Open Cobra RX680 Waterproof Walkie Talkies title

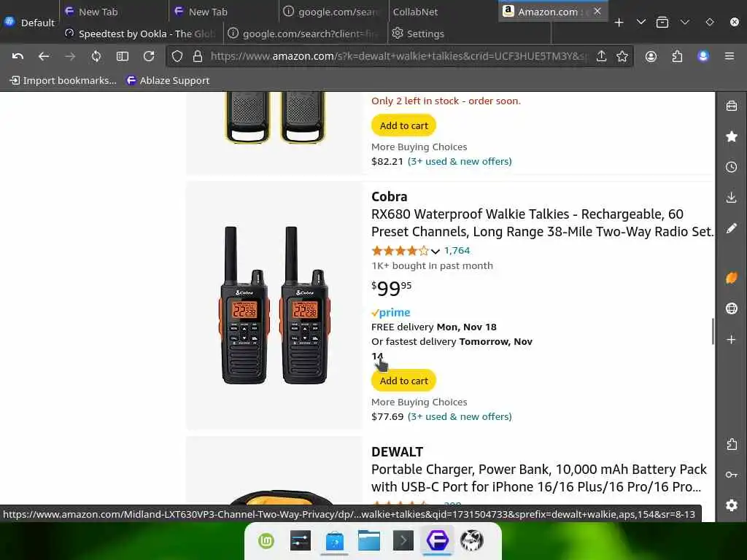(x=542, y=223)
